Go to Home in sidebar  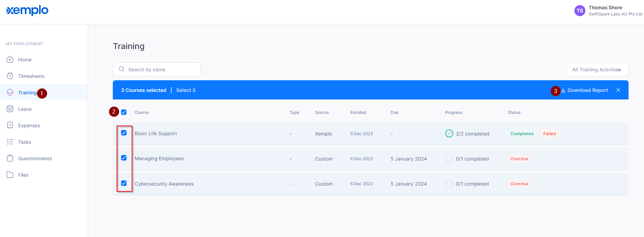tap(25, 60)
